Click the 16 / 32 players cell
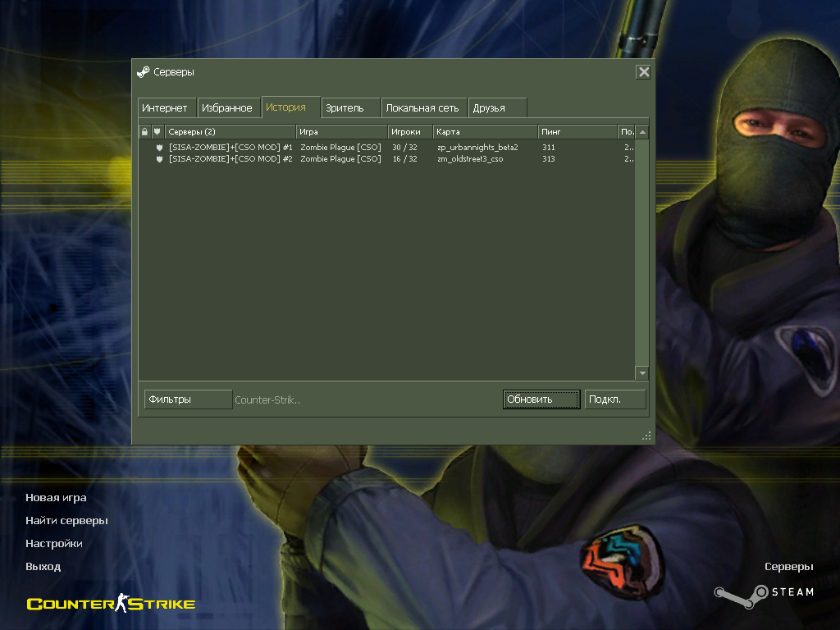 (x=404, y=159)
